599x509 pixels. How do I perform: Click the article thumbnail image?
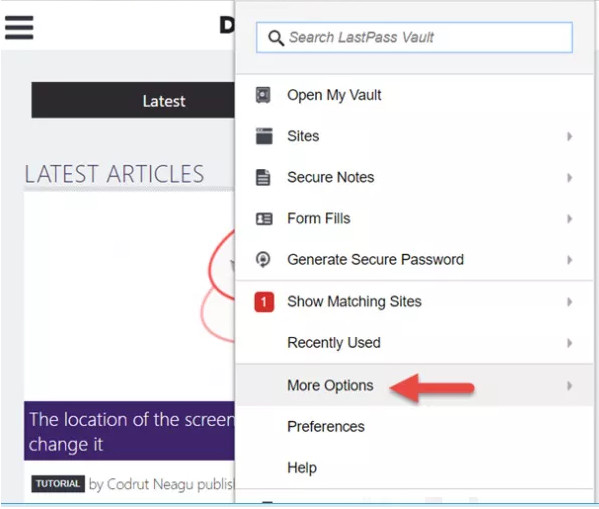coord(129,297)
